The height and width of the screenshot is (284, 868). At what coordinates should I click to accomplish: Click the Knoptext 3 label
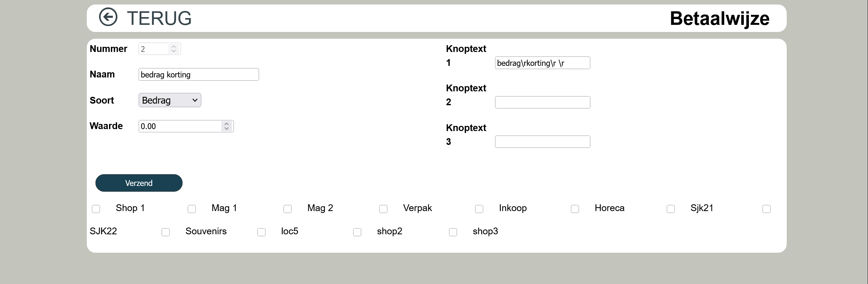pyautogui.click(x=466, y=135)
